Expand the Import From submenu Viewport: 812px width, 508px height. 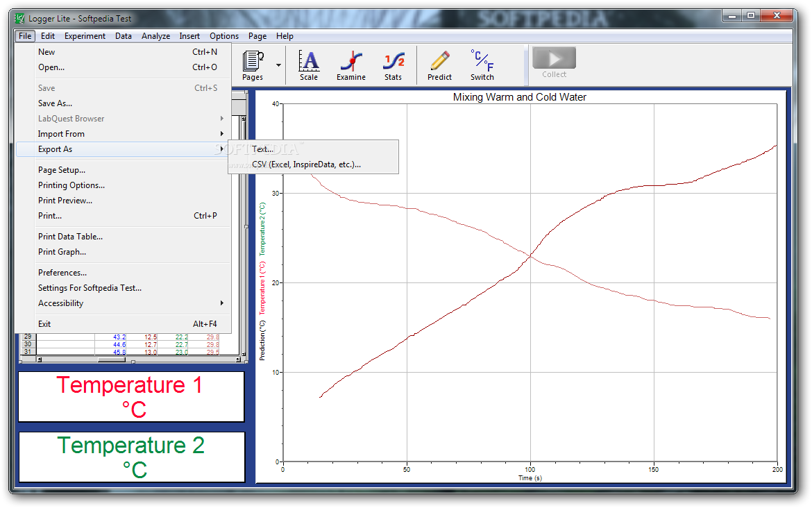124,134
